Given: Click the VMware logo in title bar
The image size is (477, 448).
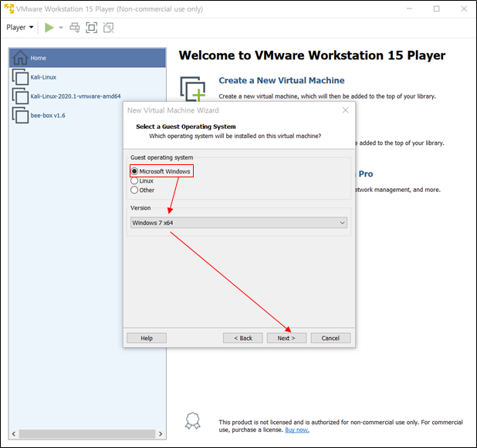Looking at the screenshot, I should coord(9,8).
